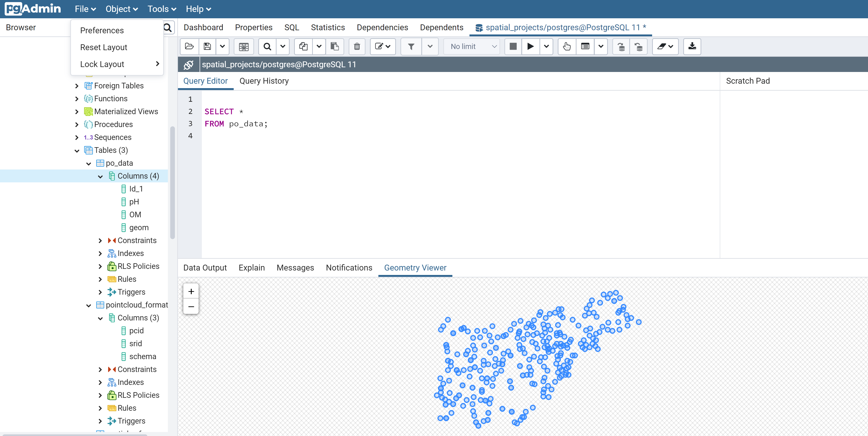Commit the current transaction

pos(620,47)
